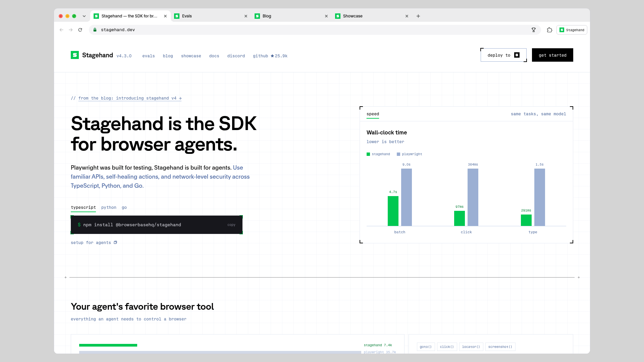Open the introducing stagehand v4 blog link

tap(130, 98)
